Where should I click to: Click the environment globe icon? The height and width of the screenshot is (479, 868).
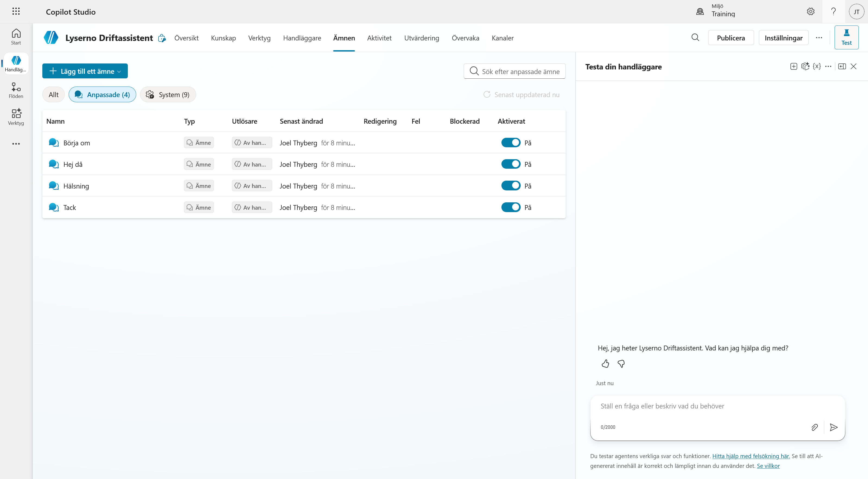coord(700,11)
